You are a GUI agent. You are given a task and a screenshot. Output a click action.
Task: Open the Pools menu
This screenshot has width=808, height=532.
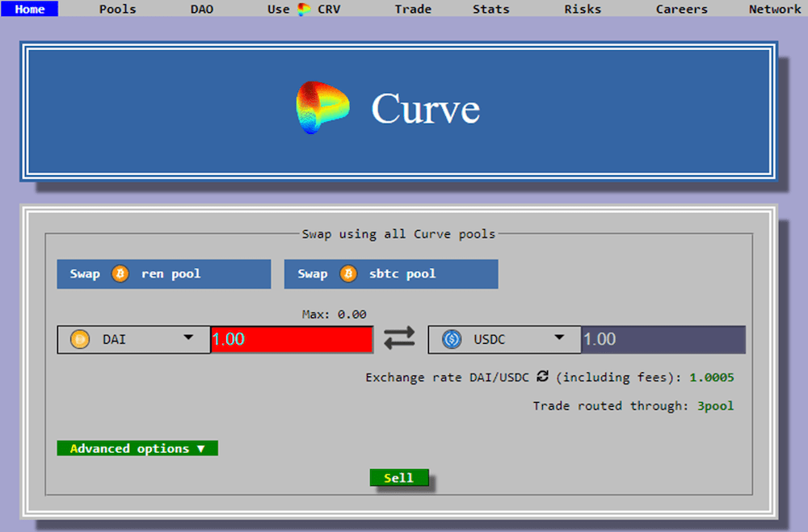[117, 9]
